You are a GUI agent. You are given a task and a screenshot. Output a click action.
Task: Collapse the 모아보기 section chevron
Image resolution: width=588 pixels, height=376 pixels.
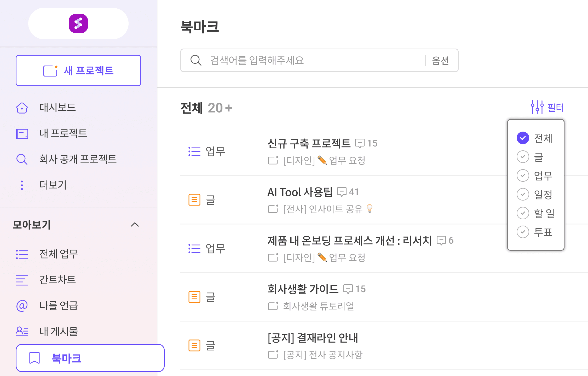click(x=135, y=225)
